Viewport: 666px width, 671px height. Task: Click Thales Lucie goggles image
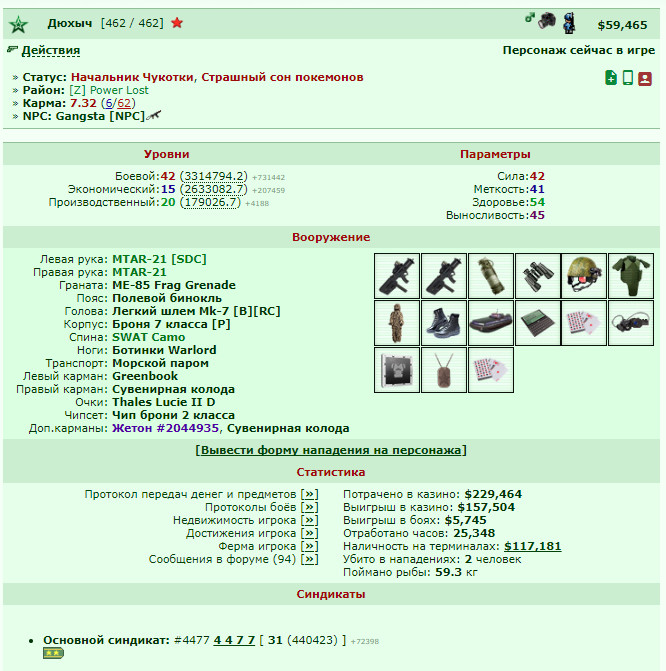[631, 323]
